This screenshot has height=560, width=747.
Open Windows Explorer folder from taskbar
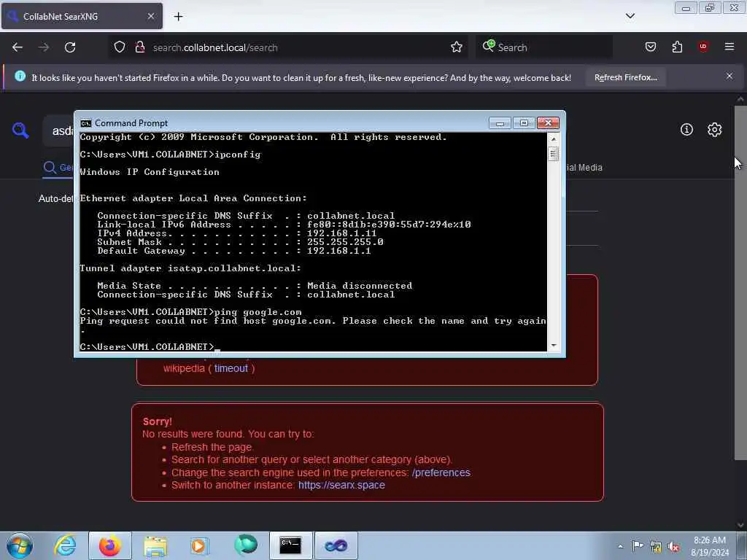tap(155, 545)
